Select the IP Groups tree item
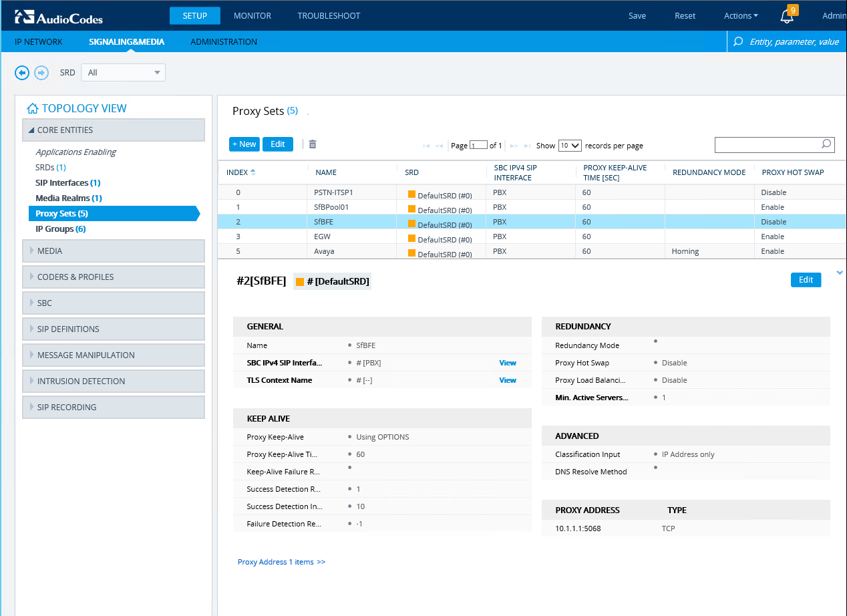 (60, 229)
